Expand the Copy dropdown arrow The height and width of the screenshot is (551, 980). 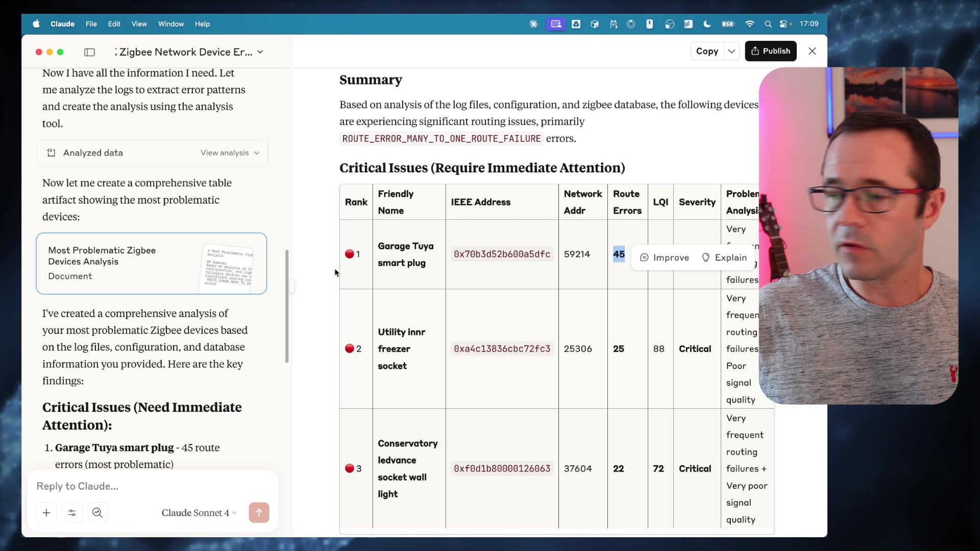coord(732,51)
